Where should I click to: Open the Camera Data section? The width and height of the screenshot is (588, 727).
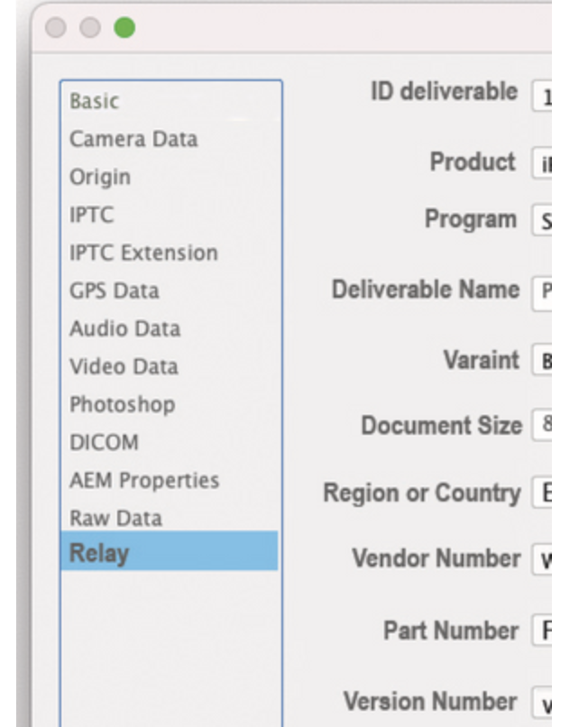(133, 139)
